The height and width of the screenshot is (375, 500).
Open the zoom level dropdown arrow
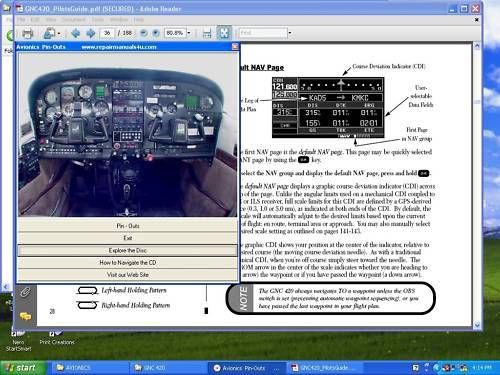click(189, 33)
